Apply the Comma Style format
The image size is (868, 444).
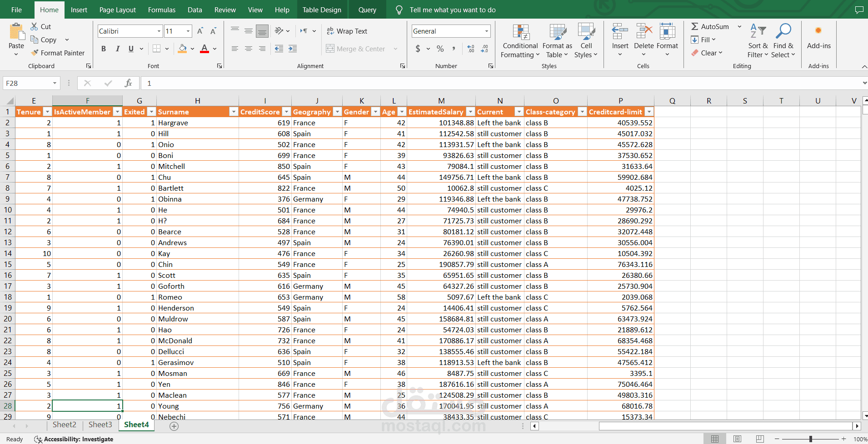[x=454, y=49]
